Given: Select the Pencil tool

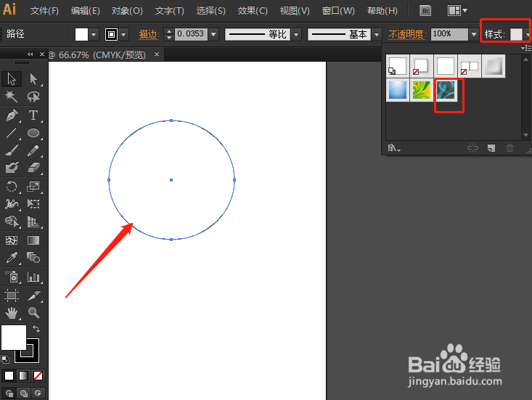Looking at the screenshot, I should pyautogui.click(x=33, y=150).
